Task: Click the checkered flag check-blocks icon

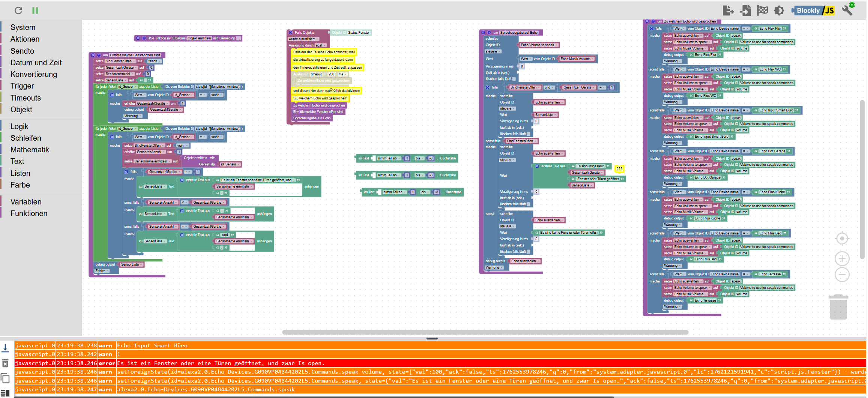Action: coord(762,11)
